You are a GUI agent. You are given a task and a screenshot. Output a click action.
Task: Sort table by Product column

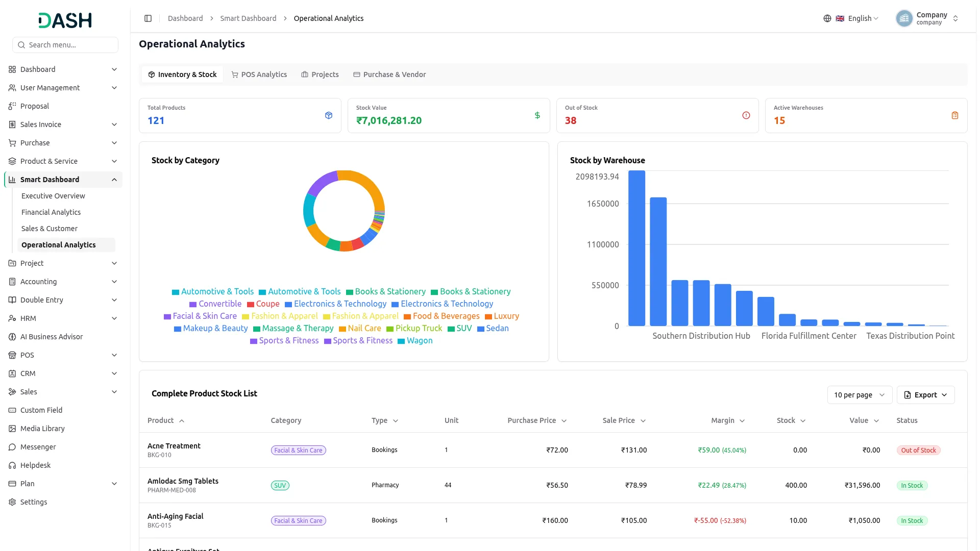(166, 420)
